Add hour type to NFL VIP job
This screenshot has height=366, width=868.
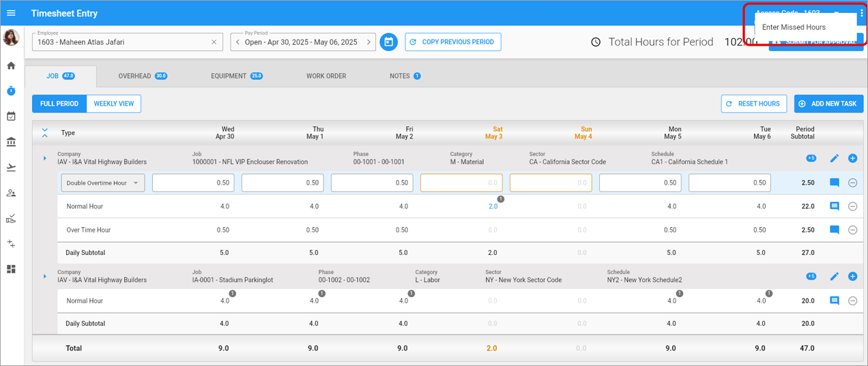click(x=852, y=158)
